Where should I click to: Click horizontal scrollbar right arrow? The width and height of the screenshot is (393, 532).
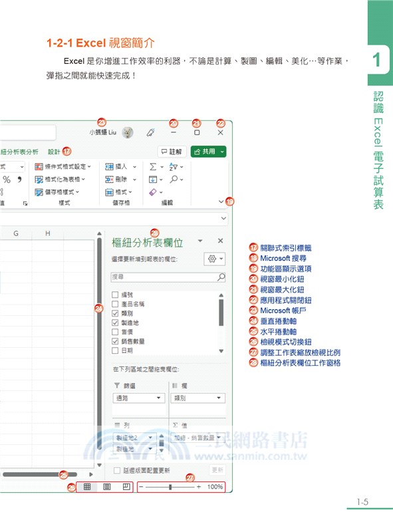coord(90,474)
